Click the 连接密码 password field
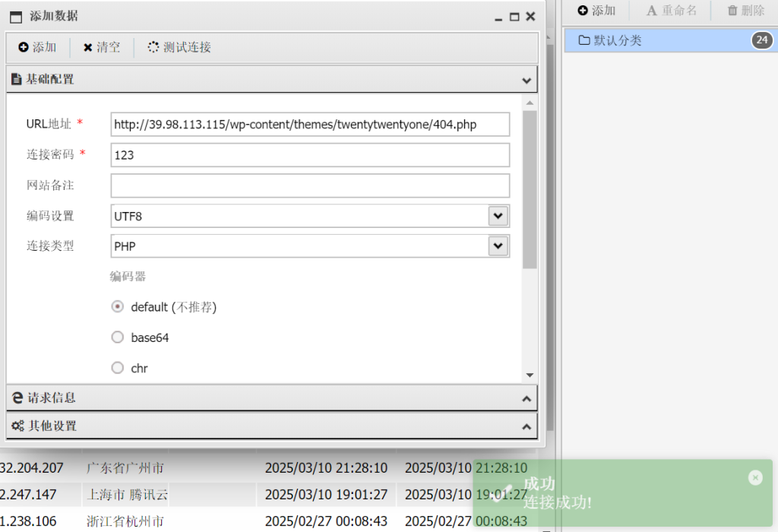Screen dimensions: 778x532 click(x=310, y=155)
